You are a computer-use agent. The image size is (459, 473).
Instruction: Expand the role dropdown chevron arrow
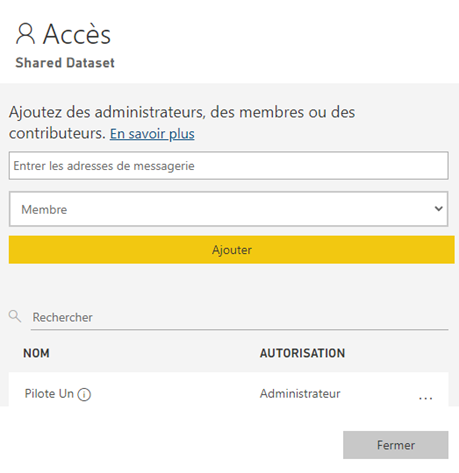pos(439,209)
